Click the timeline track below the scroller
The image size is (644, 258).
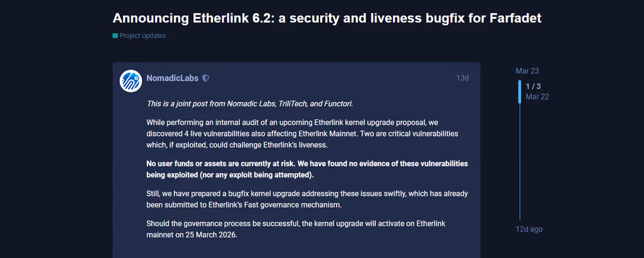click(x=520, y=161)
